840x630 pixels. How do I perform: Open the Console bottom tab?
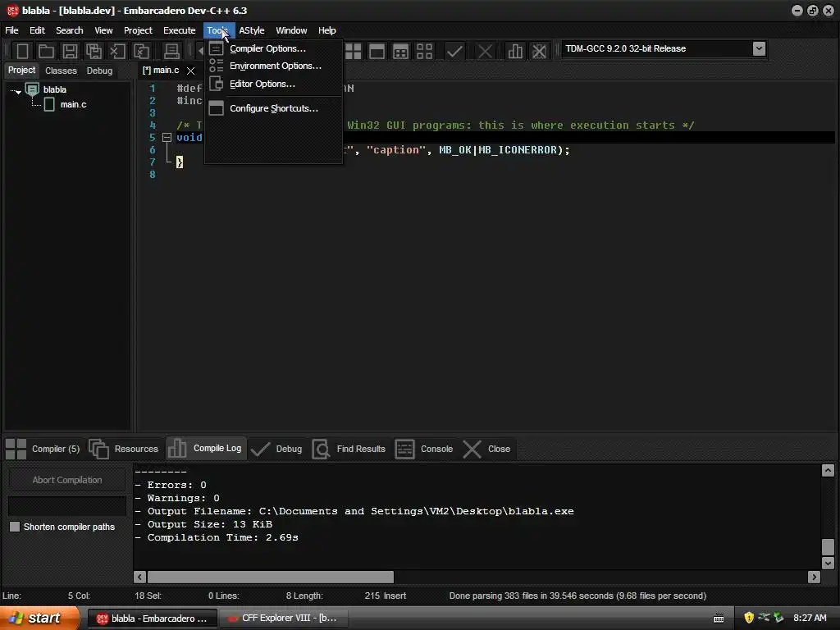(x=424, y=449)
